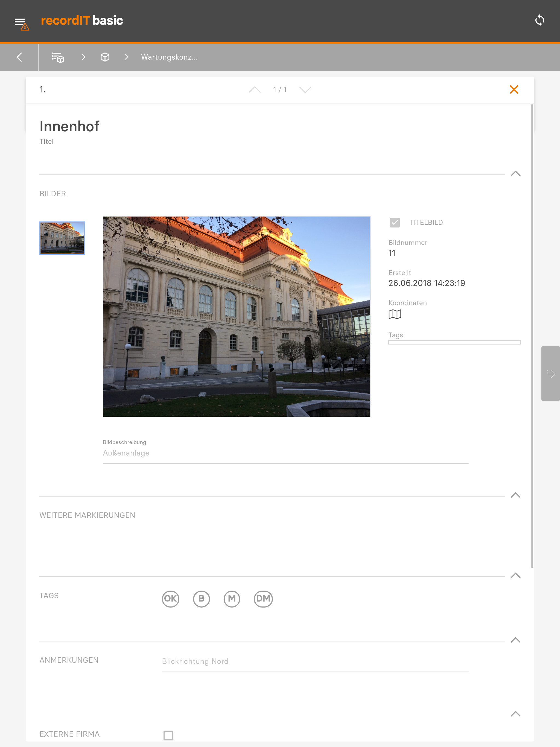Toggle the TITELBILD checkbox
560x747 pixels.
[x=395, y=223]
